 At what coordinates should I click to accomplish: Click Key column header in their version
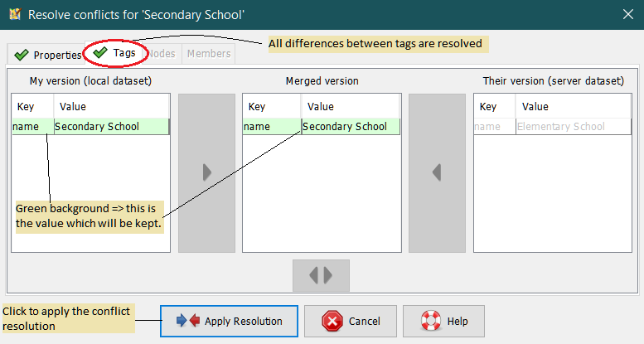pyautogui.click(x=489, y=106)
